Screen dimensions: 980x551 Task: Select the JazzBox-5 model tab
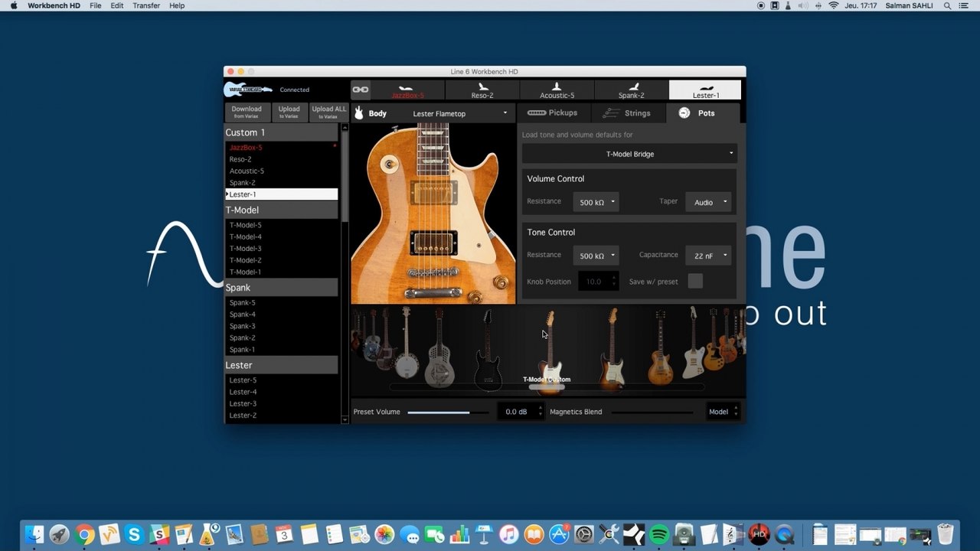point(407,90)
